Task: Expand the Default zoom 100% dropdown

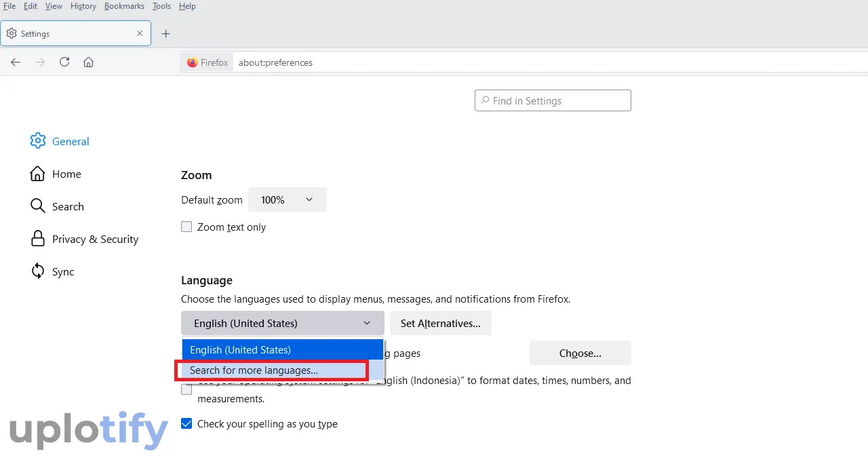Action: [287, 200]
